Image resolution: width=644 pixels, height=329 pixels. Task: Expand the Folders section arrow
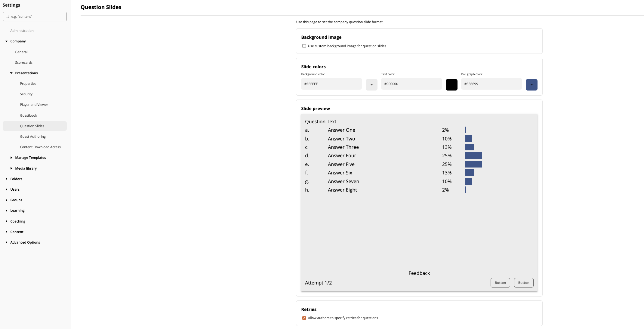[x=6, y=179]
